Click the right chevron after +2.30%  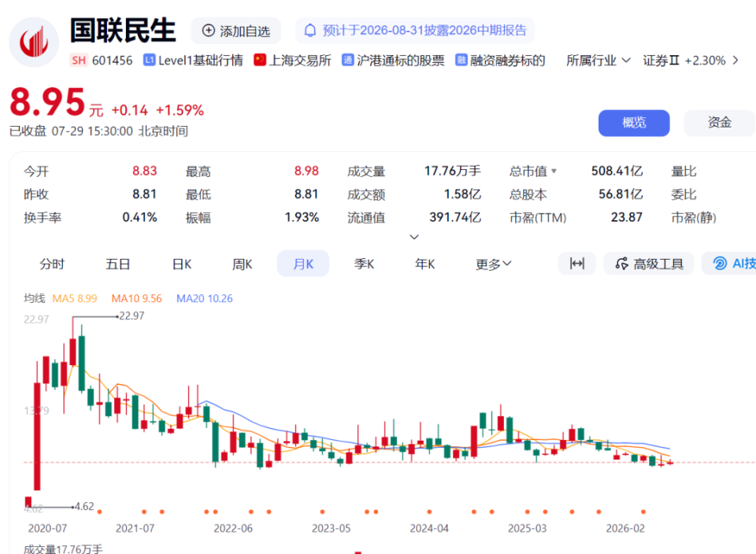click(736, 61)
